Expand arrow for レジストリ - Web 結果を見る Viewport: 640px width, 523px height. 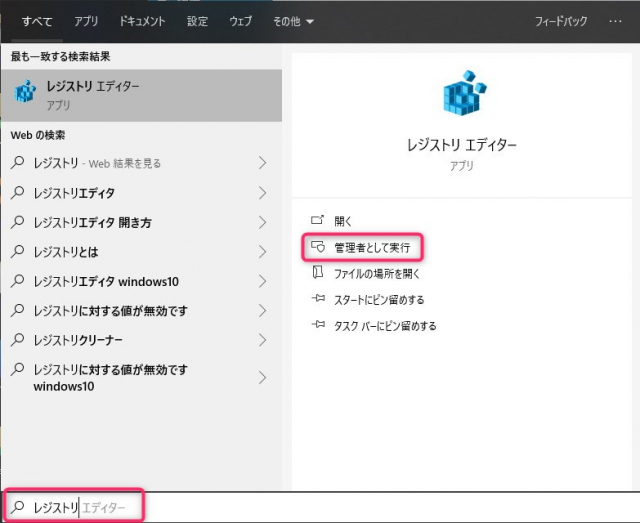[262, 163]
